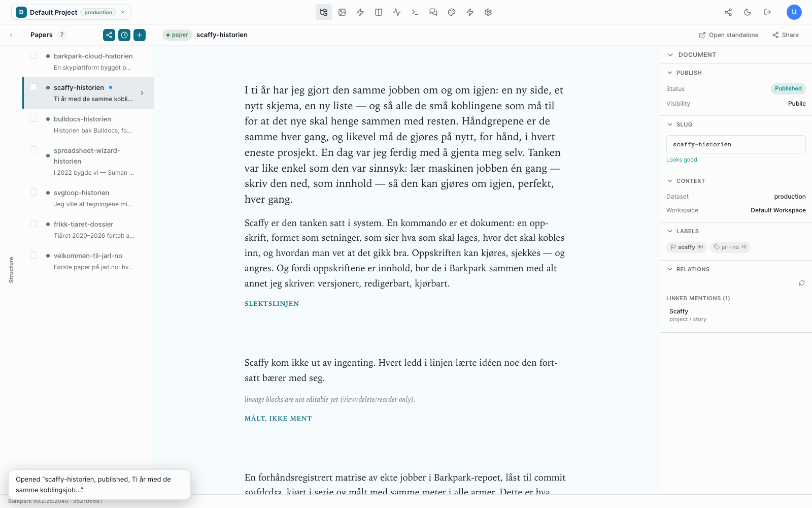Check the bulldocs-historien checkbox
Viewport: 812px width, 508px height.
pyautogui.click(x=33, y=118)
